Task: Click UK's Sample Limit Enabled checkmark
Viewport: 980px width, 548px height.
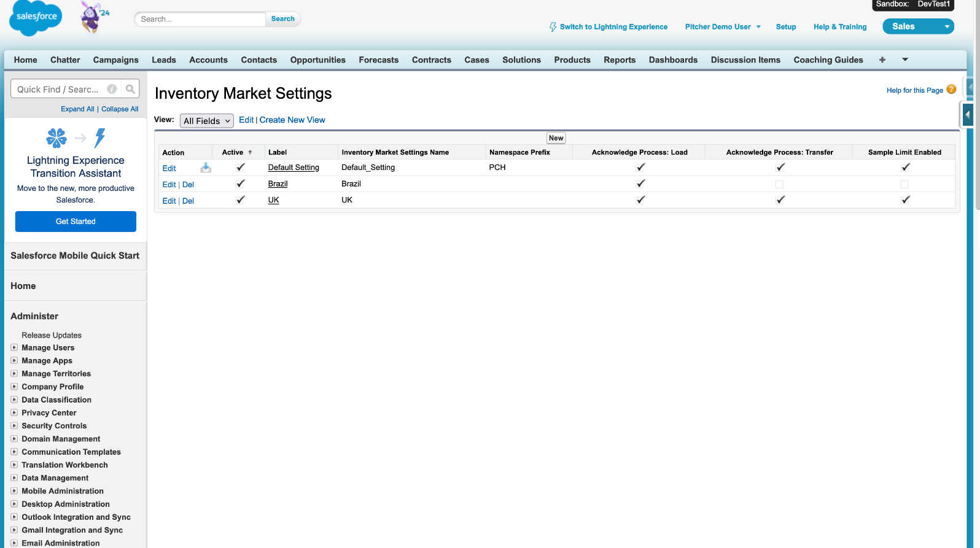Action: point(905,200)
